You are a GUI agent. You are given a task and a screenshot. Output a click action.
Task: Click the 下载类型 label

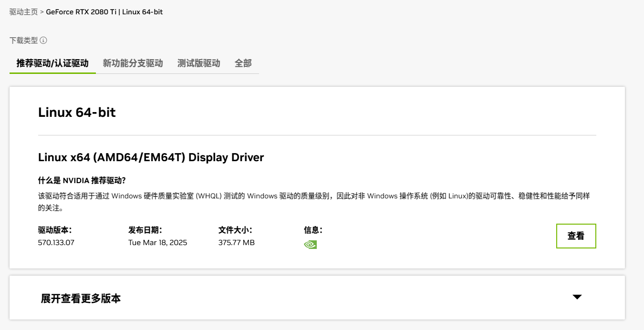coord(23,41)
